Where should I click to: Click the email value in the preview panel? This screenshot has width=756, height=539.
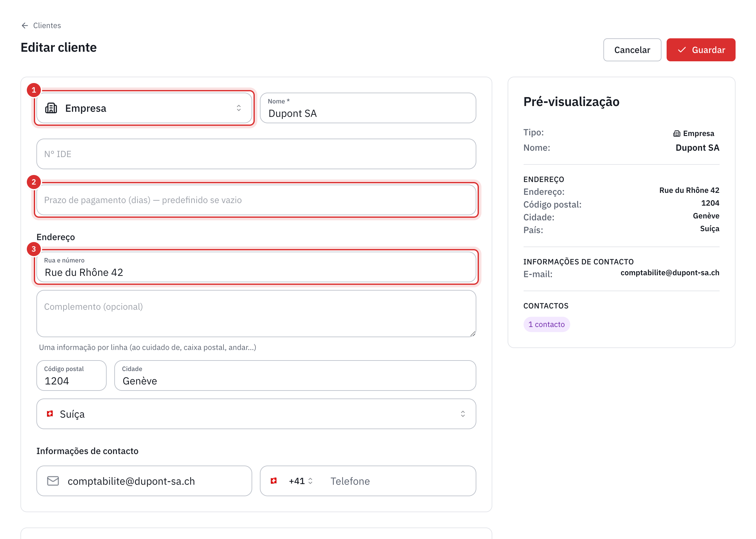click(670, 272)
